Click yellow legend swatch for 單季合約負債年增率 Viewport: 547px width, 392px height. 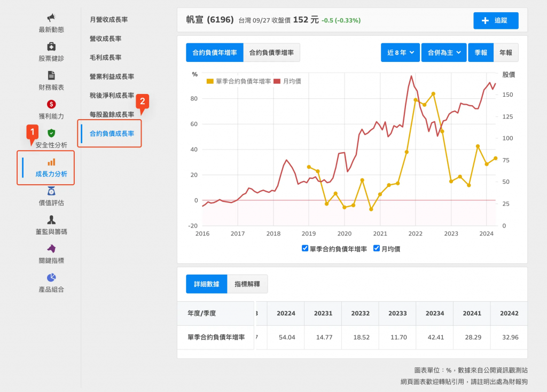[210, 81]
